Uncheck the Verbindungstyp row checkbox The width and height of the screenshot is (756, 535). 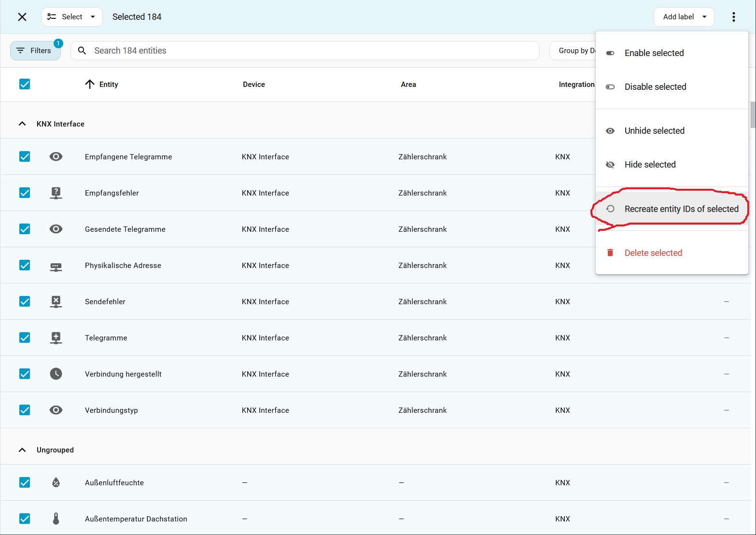[x=25, y=410]
